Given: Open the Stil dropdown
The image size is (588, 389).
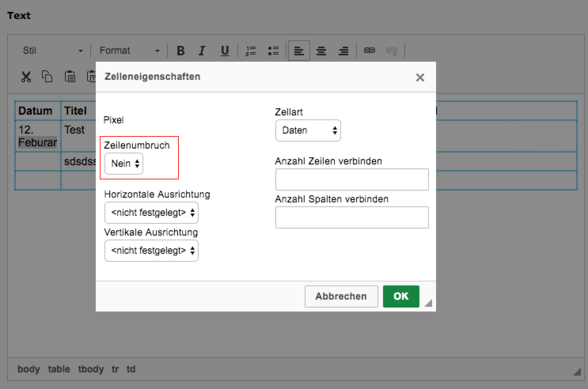Looking at the screenshot, I should 52,51.
